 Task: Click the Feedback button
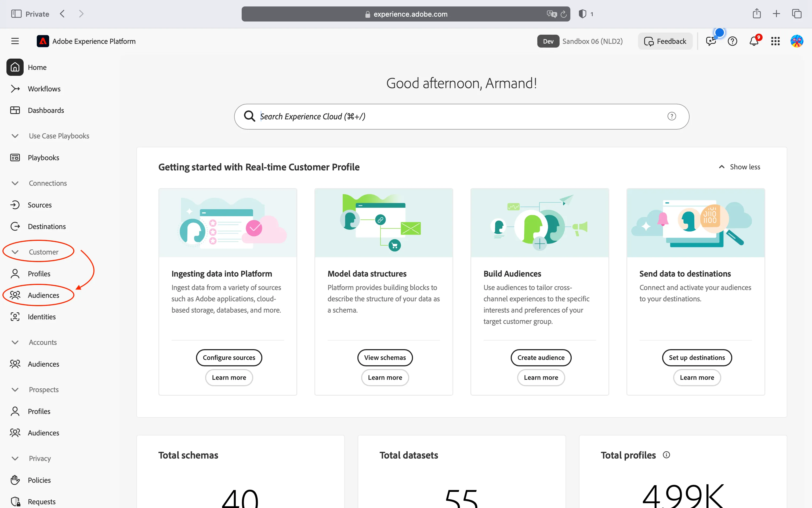665,41
